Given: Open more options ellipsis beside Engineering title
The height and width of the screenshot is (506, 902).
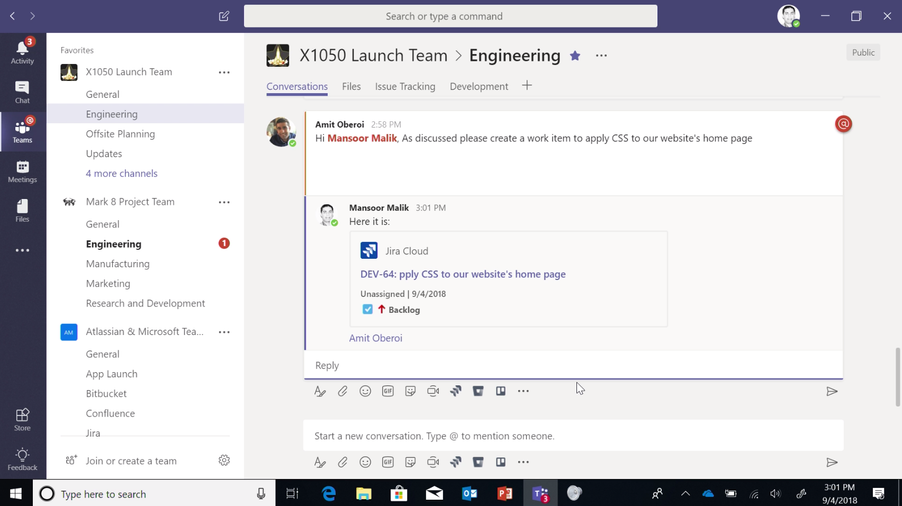Looking at the screenshot, I should pyautogui.click(x=601, y=55).
